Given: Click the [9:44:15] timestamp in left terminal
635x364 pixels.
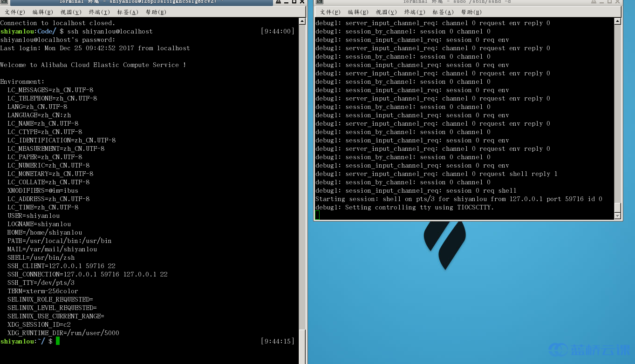Looking at the screenshot, I should pyautogui.click(x=278, y=341).
